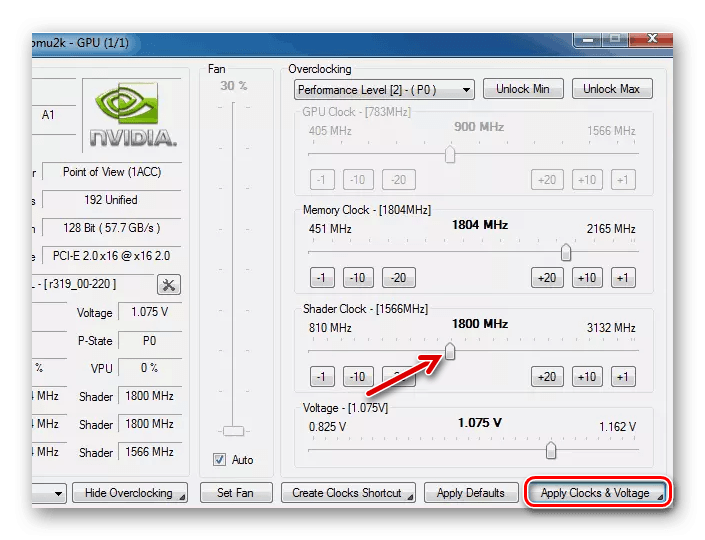Click the Fan speed slider handle
Screen dimensions: 705x540
(x=233, y=431)
